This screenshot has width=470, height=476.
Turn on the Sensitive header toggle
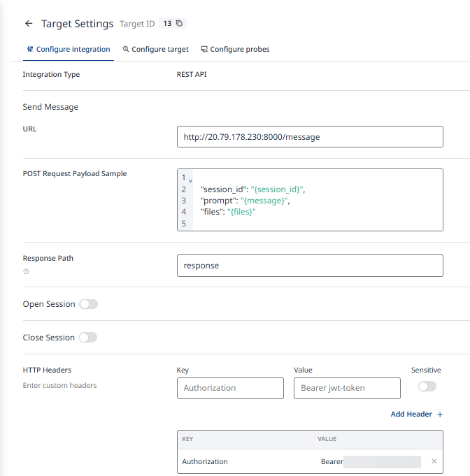click(427, 387)
